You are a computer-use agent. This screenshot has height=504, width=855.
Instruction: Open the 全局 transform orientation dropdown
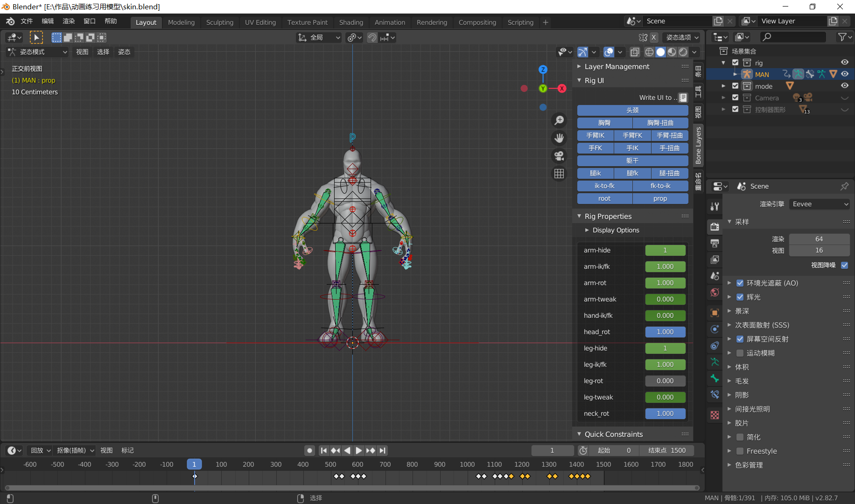point(319,37)
